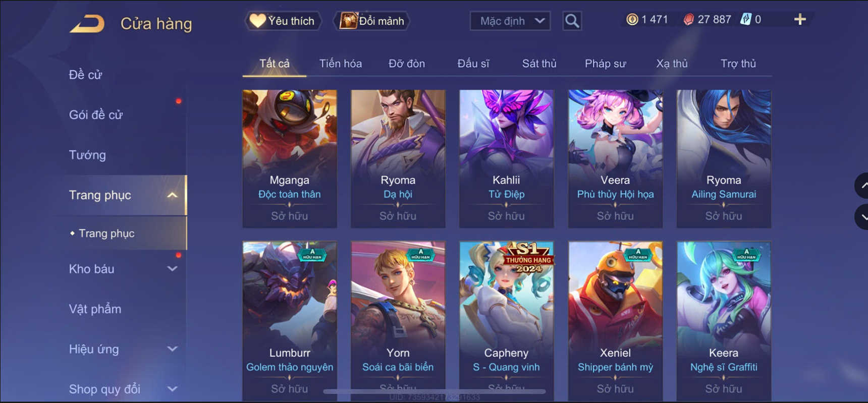The height and width of the screenshot is (403, 868).
Task: Click the gold coin balance icon
Action: [632, 20]
